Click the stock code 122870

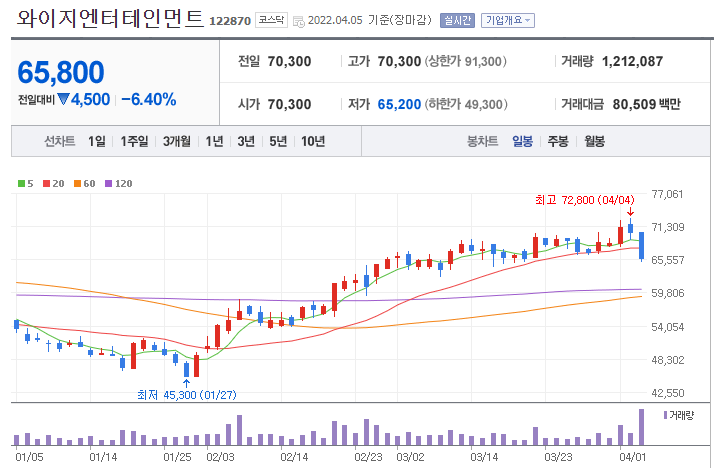tap(230, 21)
